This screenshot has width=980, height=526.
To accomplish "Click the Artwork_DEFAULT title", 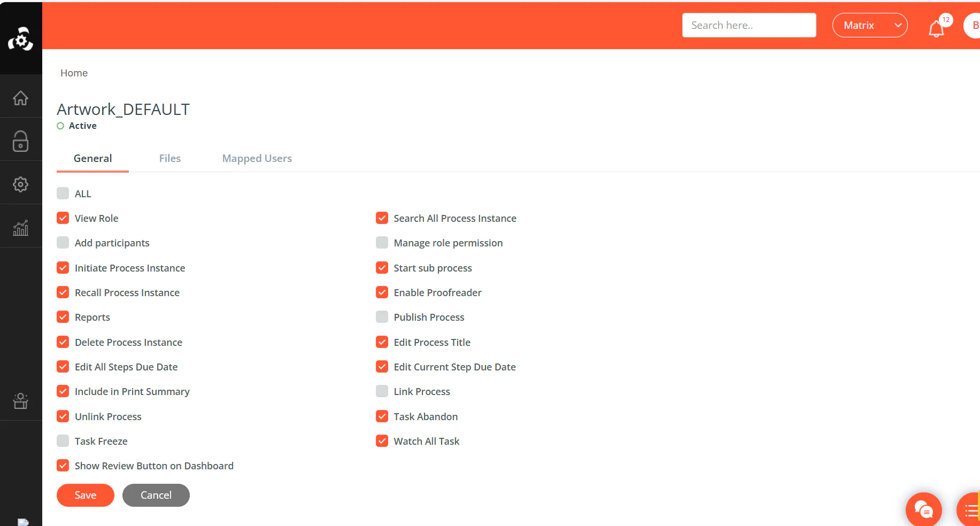I will coord(124,109).
